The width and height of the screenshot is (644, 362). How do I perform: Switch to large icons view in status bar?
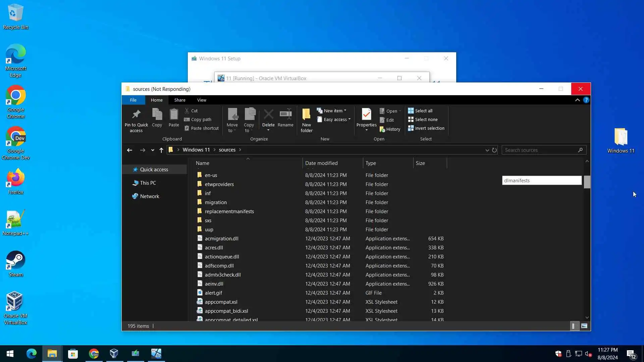pos(584,326)
